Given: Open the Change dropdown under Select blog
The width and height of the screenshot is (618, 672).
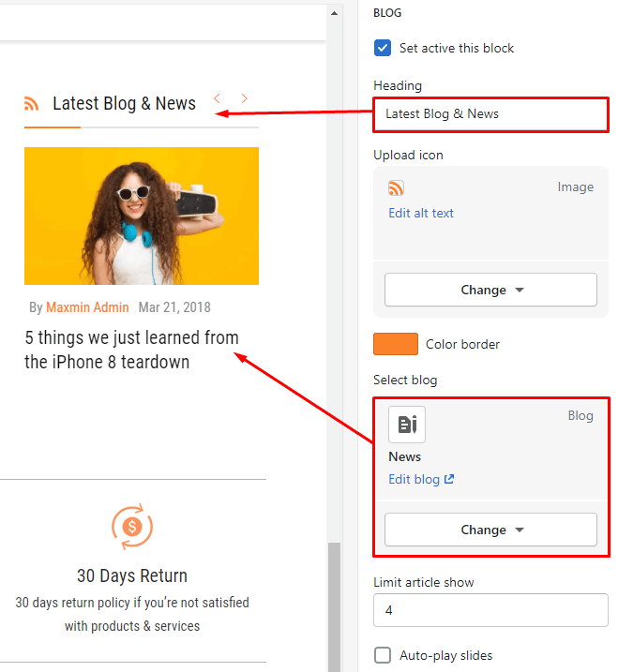Looking at the screenshot, I should click(x=490, y=530).
